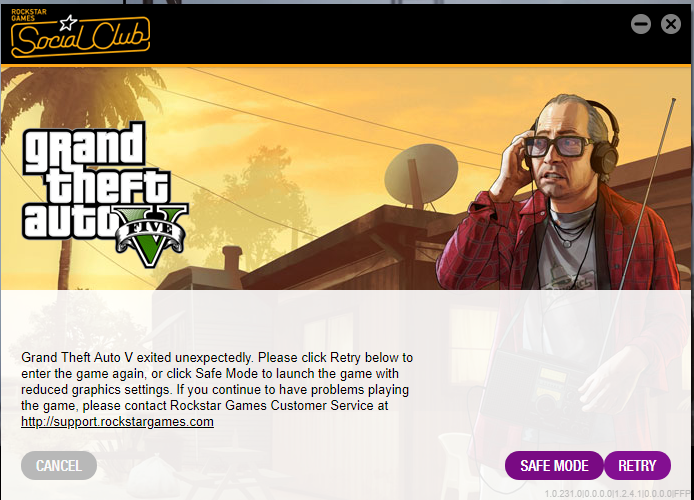Click the character's black-framed glasses
694x500 pixels.
[x=559, y=146]
